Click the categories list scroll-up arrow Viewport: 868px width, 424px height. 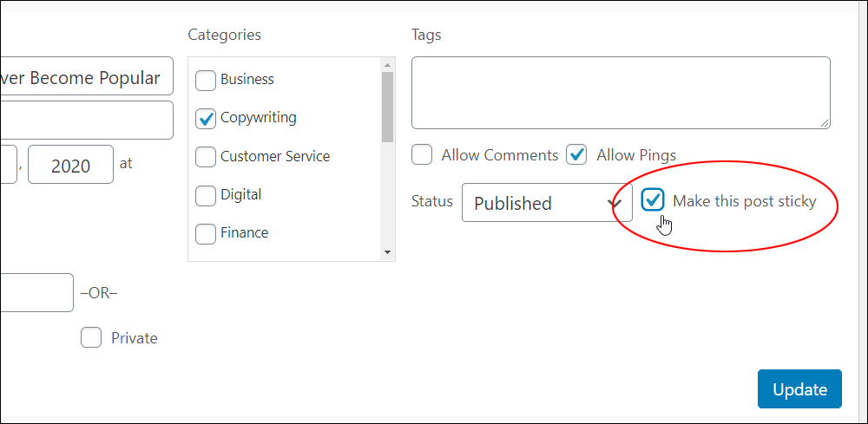pyautogui.click(x=387, y=65)
